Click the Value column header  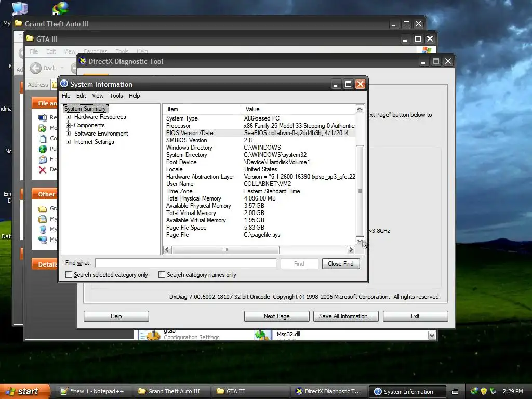tap(298, 109)
